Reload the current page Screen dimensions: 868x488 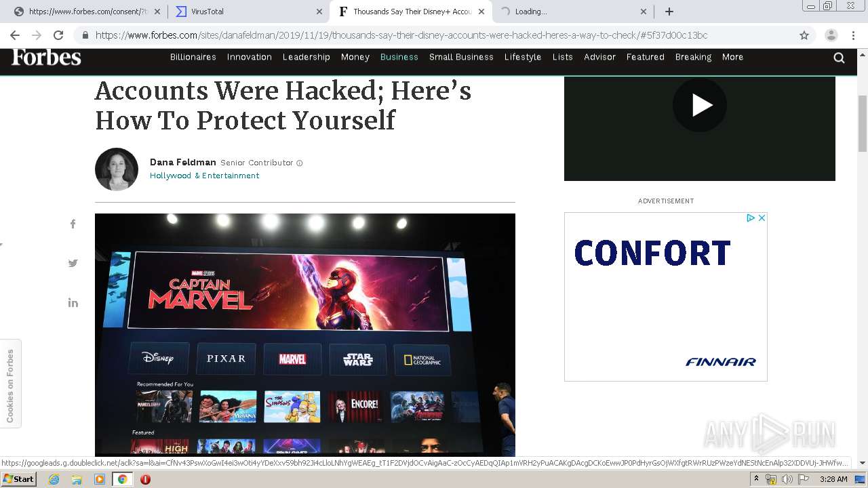(58, 35)
